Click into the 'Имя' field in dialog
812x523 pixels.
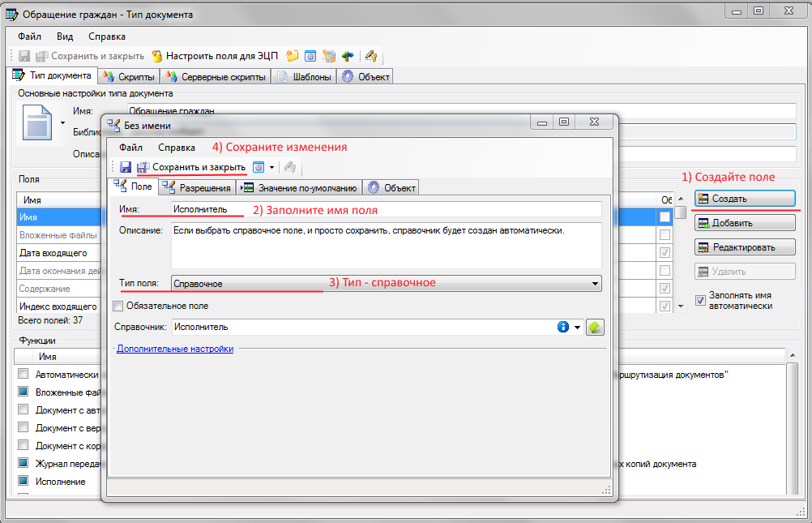click(x=385, y=209)
